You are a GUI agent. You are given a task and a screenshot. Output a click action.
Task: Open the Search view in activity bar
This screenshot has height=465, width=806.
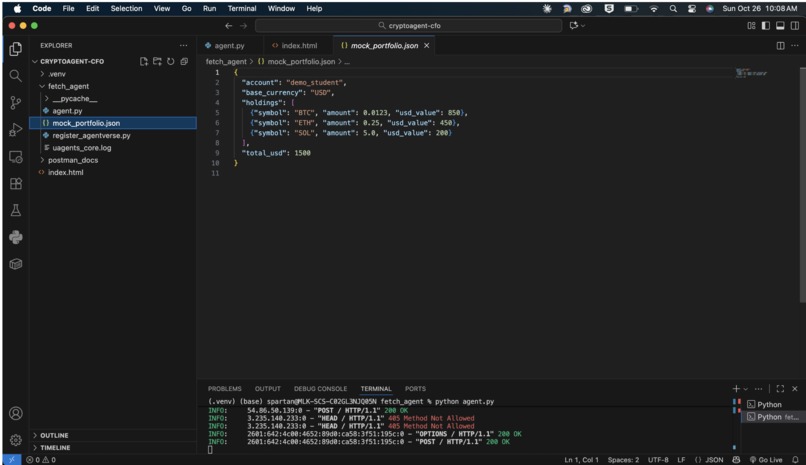tap(16, 76)
